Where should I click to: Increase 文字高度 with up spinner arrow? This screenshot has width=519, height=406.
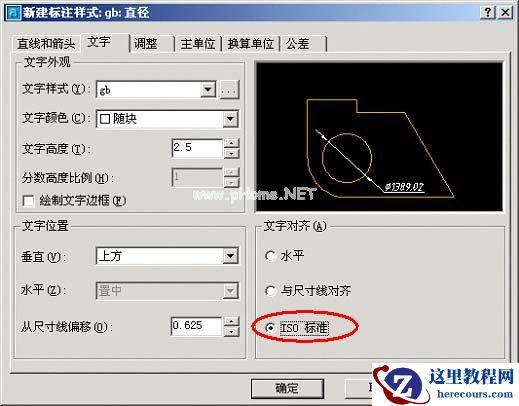pyautogui.click(x=232, y=143)
